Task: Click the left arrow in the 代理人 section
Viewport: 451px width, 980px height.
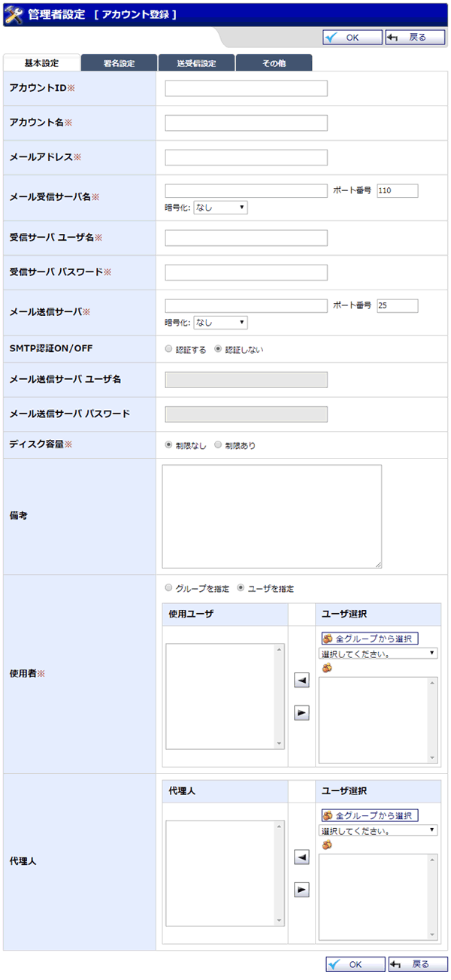Action: [x=301, y=857]
